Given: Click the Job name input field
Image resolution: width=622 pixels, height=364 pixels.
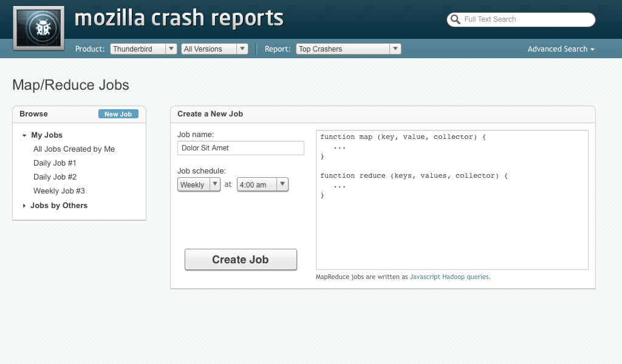Looking at the screenshot, I should pyautogui.click(x=241, y=148).
